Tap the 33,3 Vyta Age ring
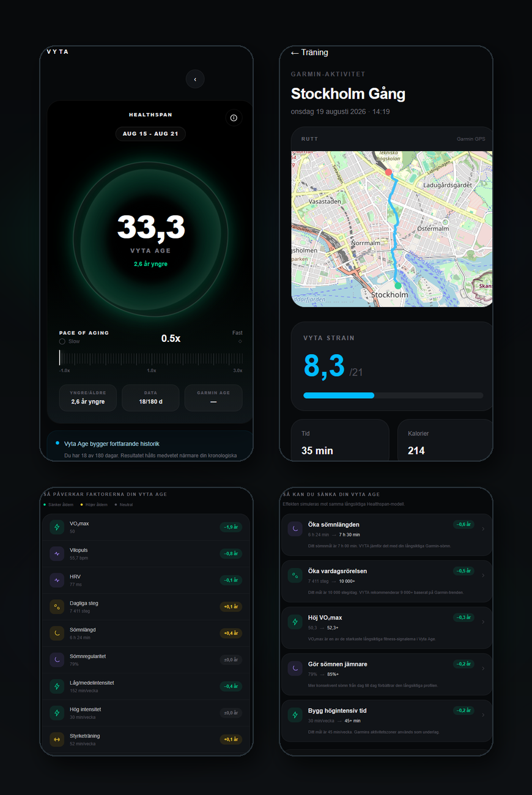 (151, 239)
